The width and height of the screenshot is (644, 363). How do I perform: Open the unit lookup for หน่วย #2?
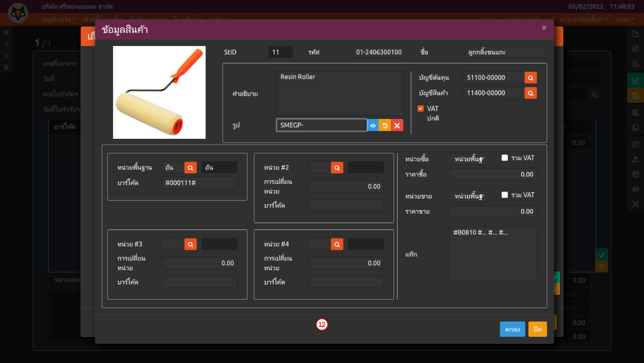click(x=337, y=168)
